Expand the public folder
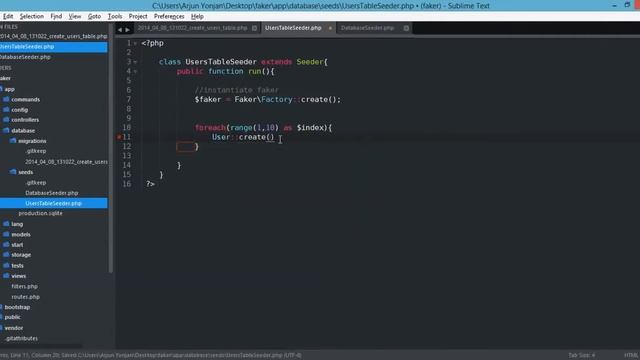Screen dimensions: 640x360 tap(12, 317)
